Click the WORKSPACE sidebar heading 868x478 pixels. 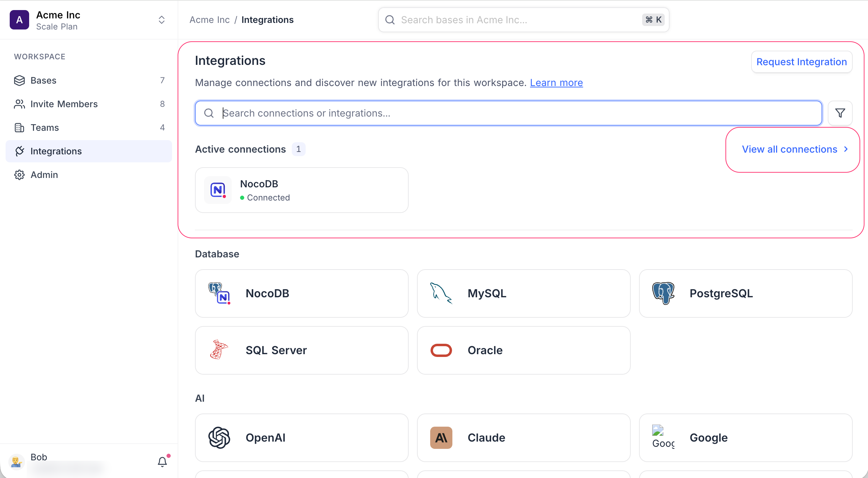40,57
